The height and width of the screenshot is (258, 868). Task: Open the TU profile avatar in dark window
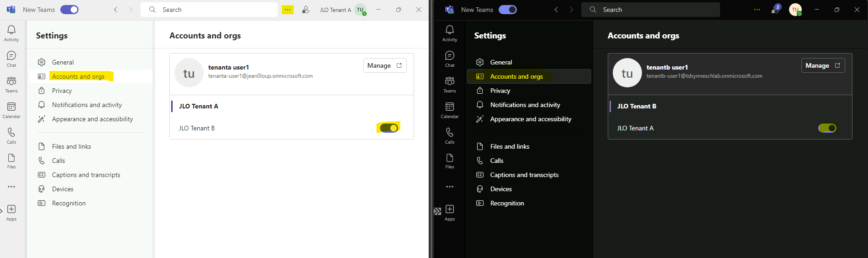click(x=795, y=10)
